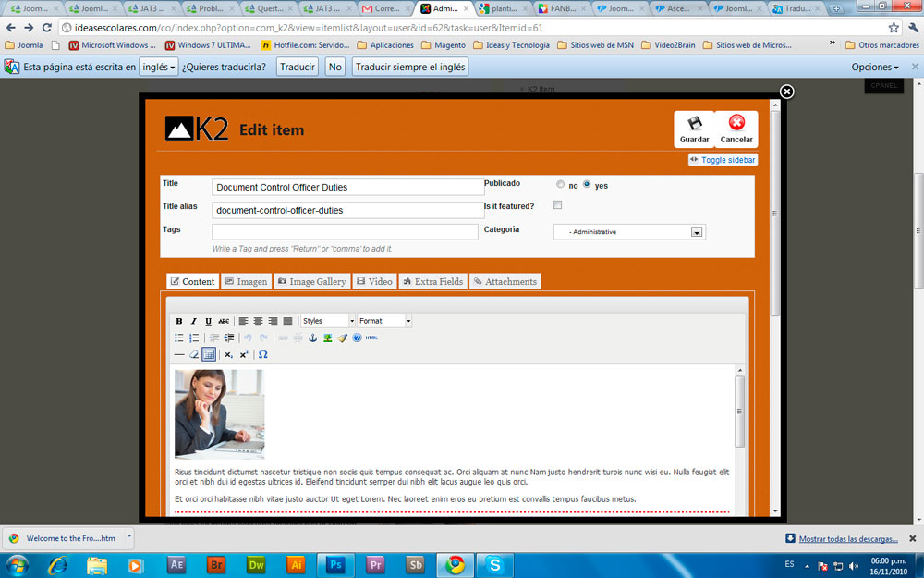Image resolution: width=924 pixels, height=578 pixels.
Task: Indent the selected paragraph
Action: (229, 338)
